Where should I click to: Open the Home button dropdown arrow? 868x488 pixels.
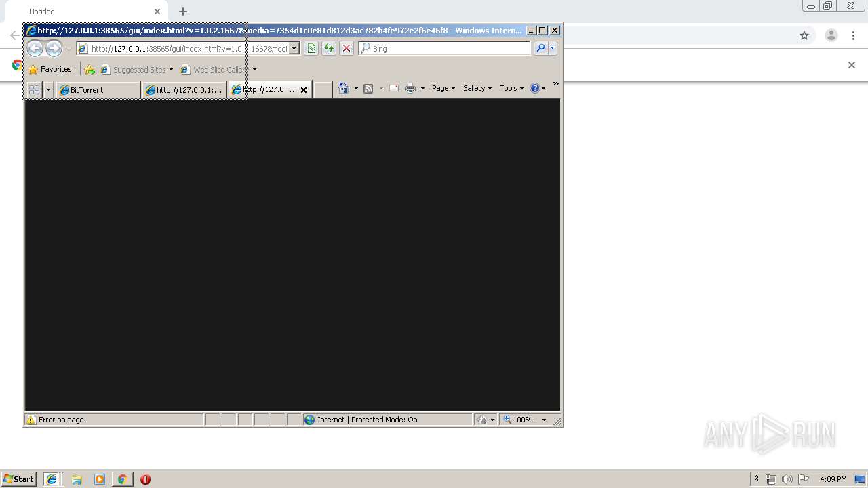pos(356,89)
